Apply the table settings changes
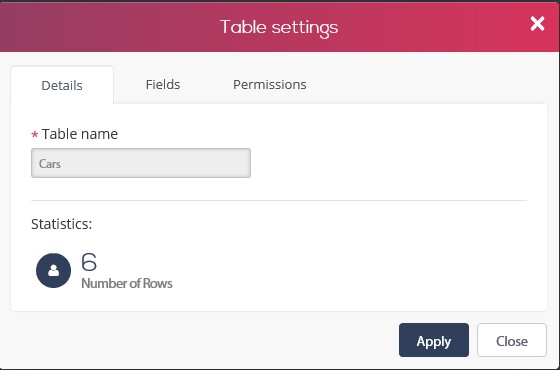560x370 pixels. pos(434,340)
